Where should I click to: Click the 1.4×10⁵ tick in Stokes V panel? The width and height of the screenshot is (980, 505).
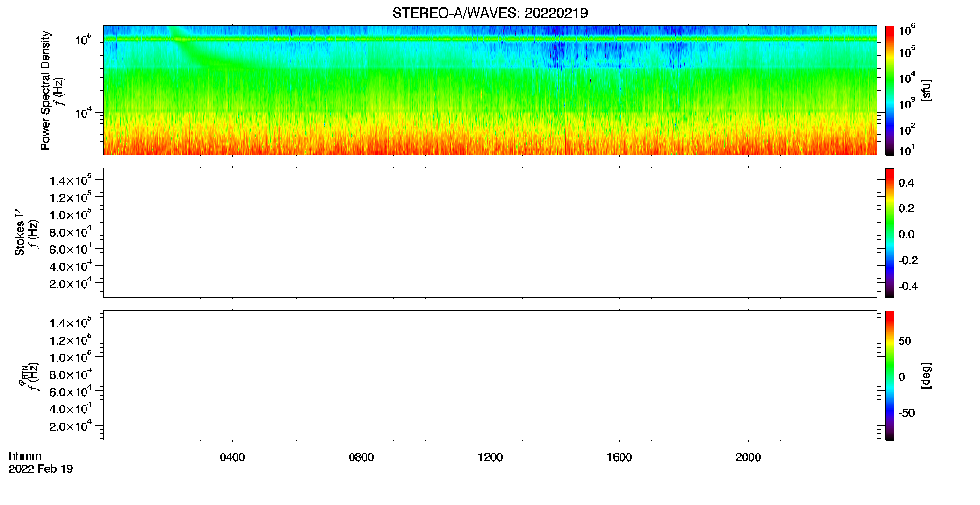pyautogui.click(x=71, y=180)
